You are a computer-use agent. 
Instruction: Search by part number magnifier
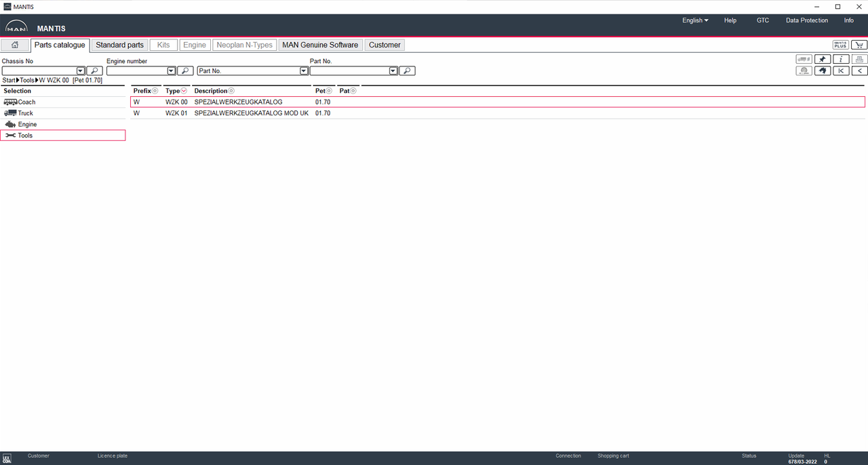tap(407, 70)
